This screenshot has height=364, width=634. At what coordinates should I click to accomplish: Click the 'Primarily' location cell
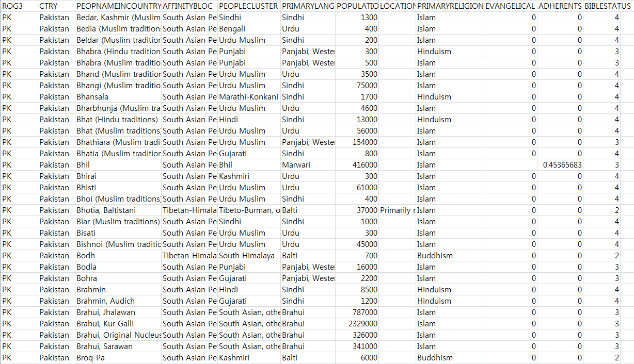(398, 210)
